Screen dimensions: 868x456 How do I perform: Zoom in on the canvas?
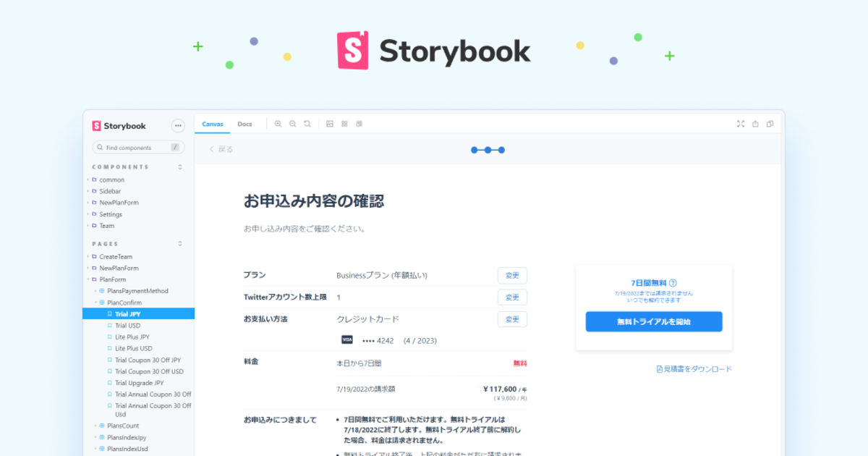(278, 124)
